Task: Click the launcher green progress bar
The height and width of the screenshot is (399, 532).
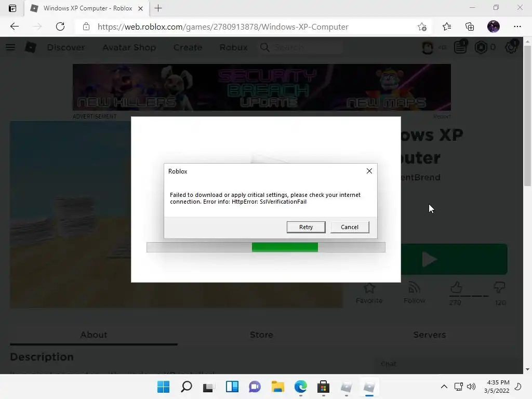Action: (285, 247)
